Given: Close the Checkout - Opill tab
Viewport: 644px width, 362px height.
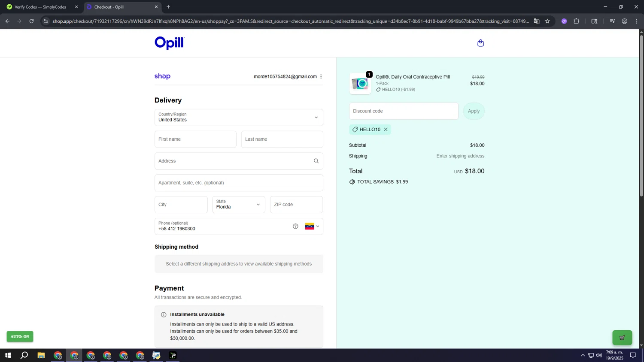Looking at the screenshot, I should (156, 7).
